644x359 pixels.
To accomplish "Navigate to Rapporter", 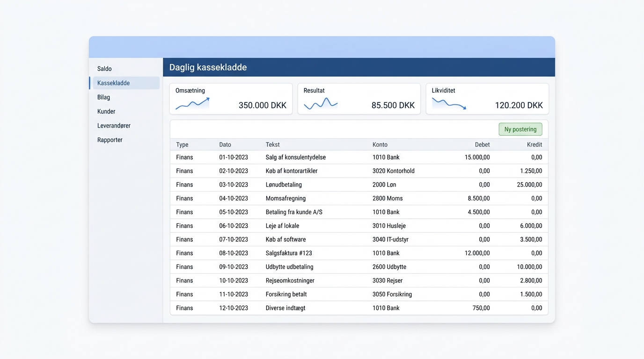I will click(x=110, y=140).
